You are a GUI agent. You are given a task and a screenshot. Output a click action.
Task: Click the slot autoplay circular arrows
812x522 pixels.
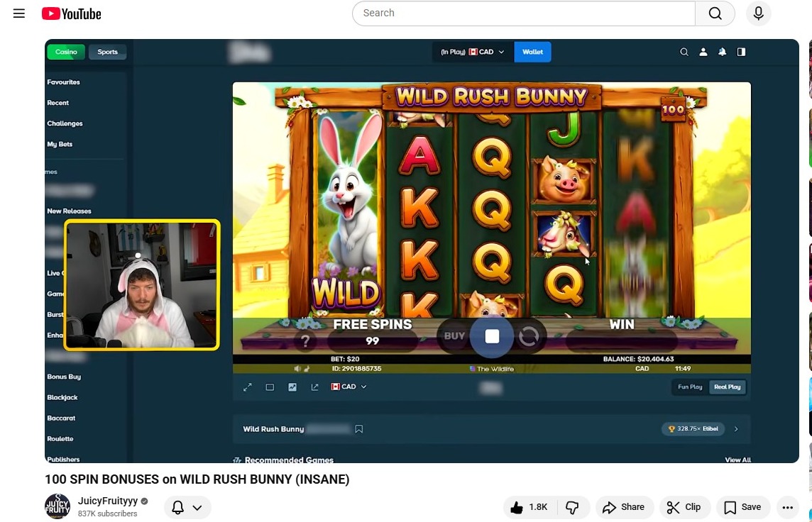[x=529, y=336]
